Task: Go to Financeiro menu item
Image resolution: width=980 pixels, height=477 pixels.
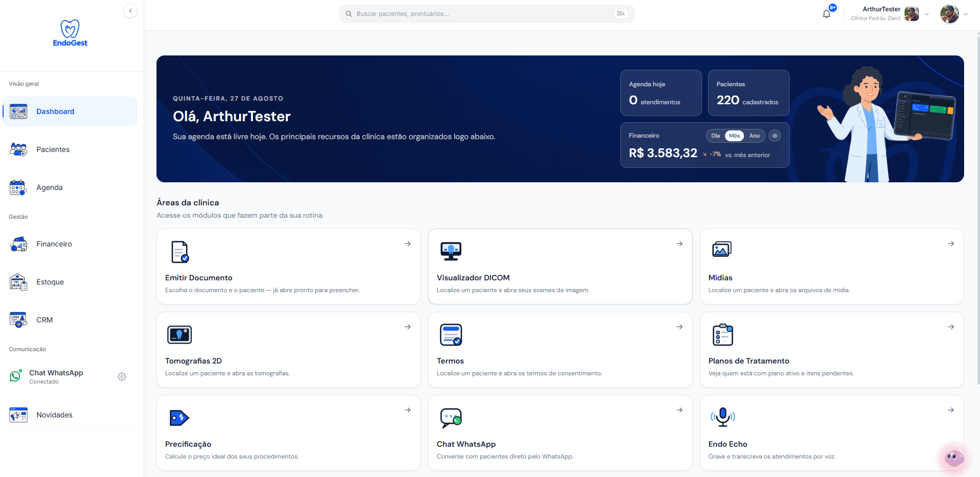Action: (70, 244)
